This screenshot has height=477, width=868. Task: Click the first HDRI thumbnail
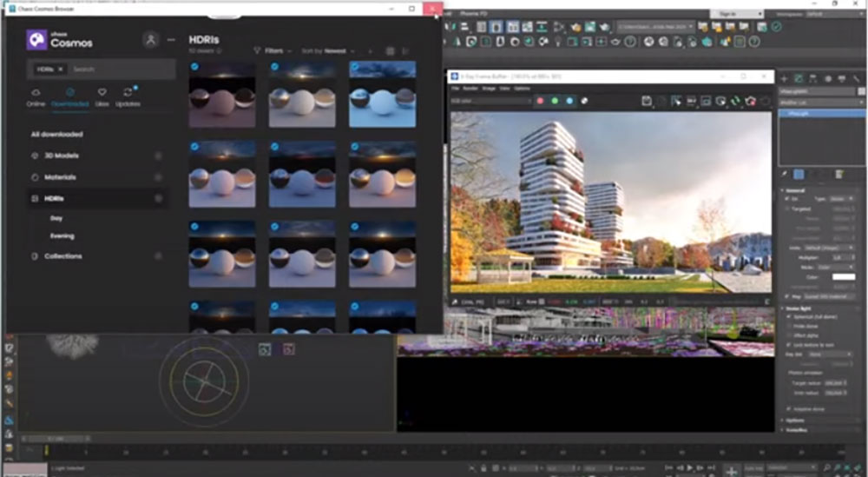click(222, 94)
